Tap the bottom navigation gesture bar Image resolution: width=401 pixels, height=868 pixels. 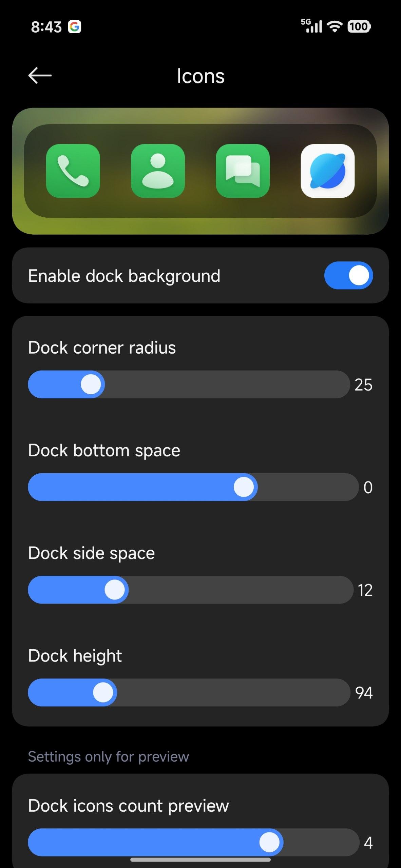pyautogui.click(x=200, y=860)
